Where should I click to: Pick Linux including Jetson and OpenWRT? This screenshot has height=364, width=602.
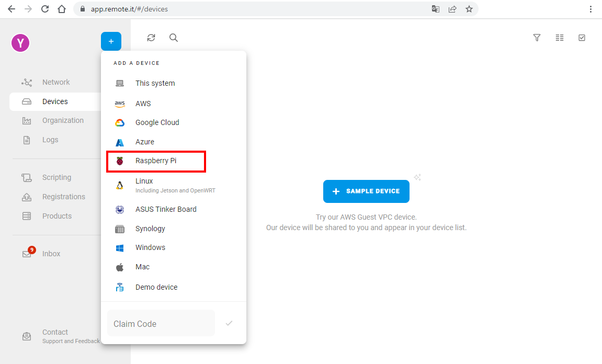[x=144, y=185]
